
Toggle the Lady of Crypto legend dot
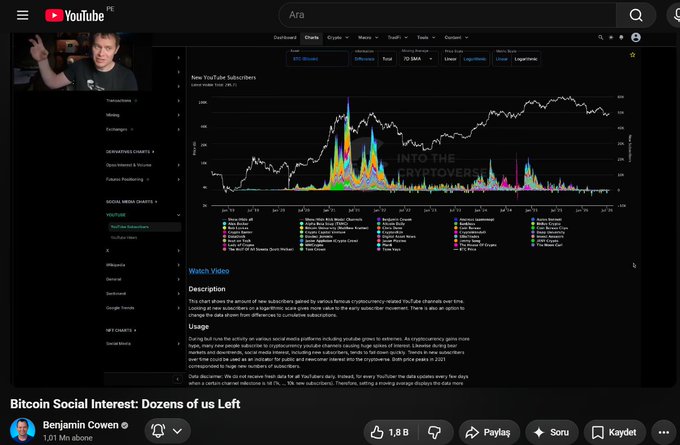pyautogui.click(x=224, y=245)
